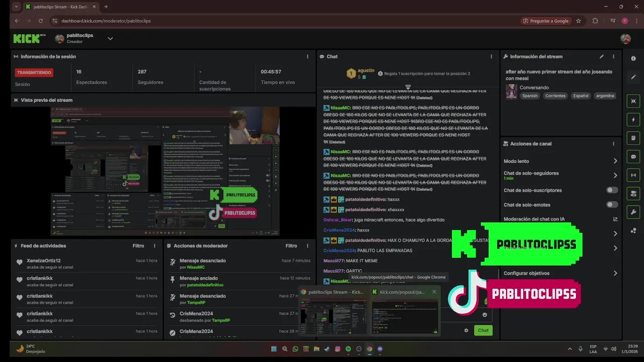Image resolution: width=644 pixels, height=362 pixels.
Task: Open the emoji picker in chat
Action: coord(485,315)
